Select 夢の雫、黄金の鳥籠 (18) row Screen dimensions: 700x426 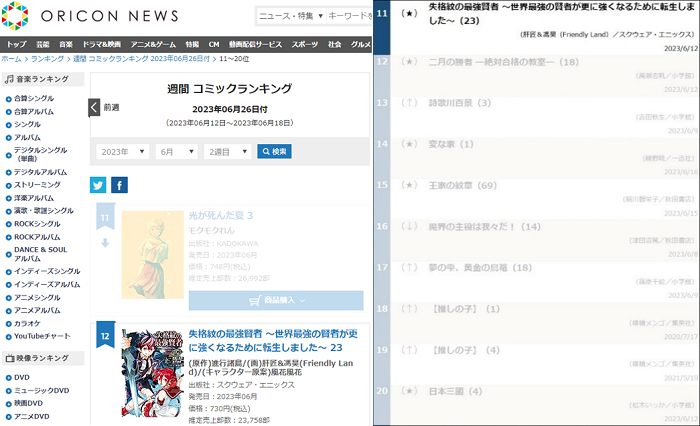click(536, 281)
